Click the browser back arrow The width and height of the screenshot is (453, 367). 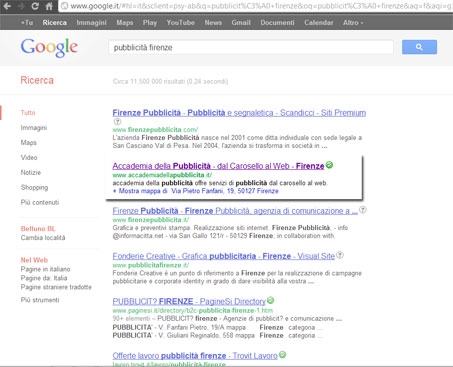point(7,6)
